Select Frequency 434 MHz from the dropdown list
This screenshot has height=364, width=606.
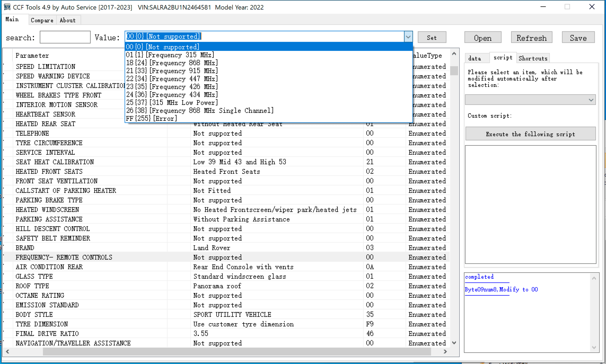(172, 95)
